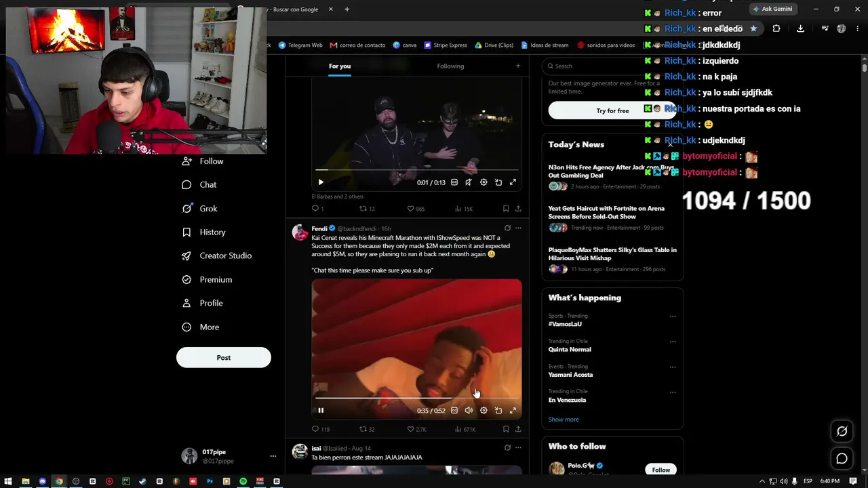Open options for Quinta Normal trend
This screenshot has height=488, width=868.
click(x=673, y=342)
